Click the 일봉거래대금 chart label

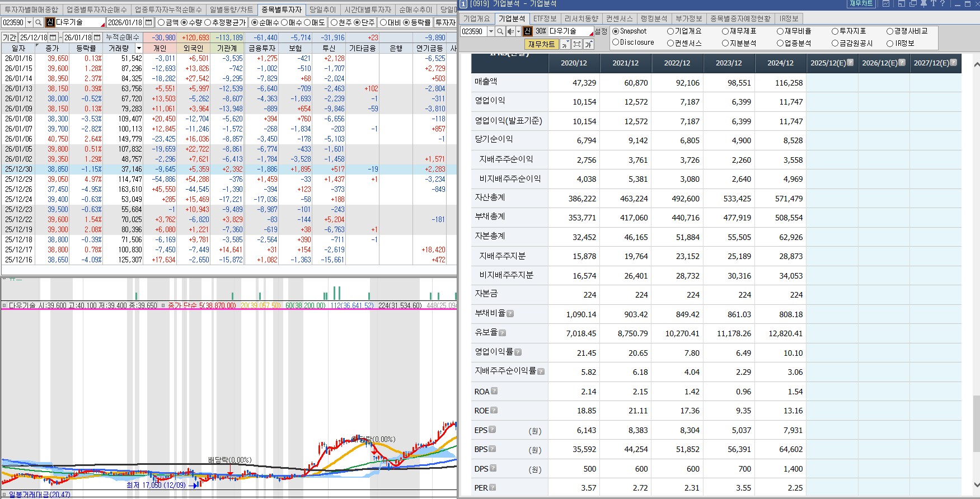click(x=39, y=495)
